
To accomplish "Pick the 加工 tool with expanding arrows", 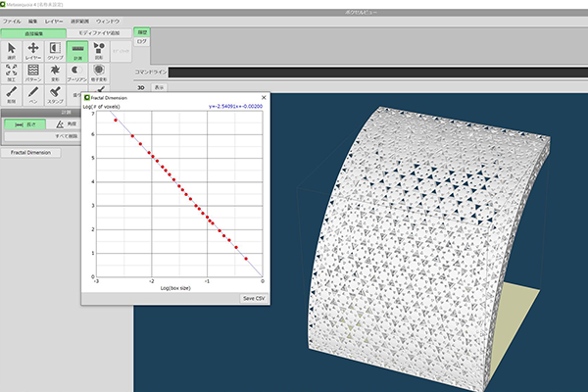I will coord(12,73).
